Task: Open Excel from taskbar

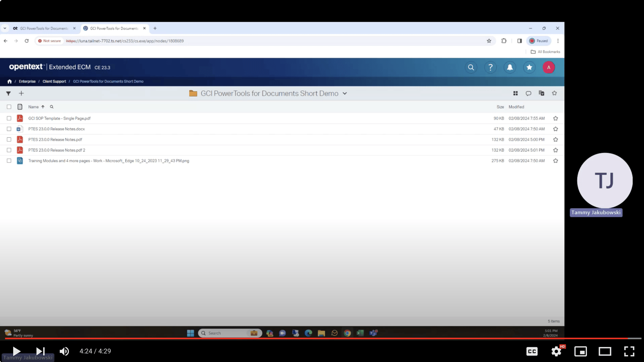Action: [x=360, y=333]
